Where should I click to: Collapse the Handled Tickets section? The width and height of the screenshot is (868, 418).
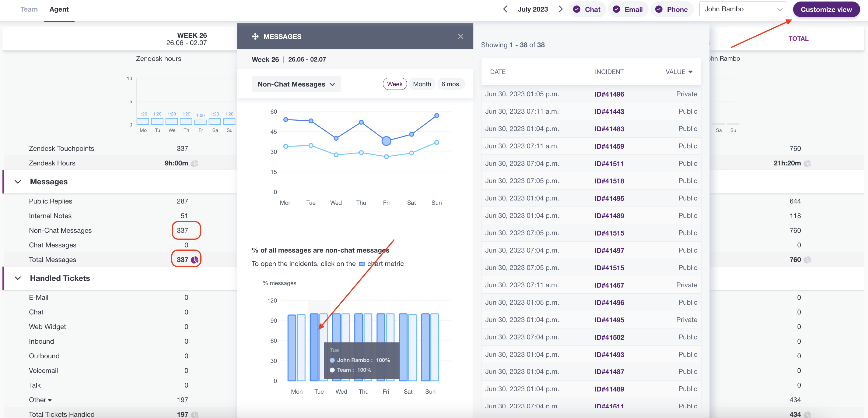(18, 278)
